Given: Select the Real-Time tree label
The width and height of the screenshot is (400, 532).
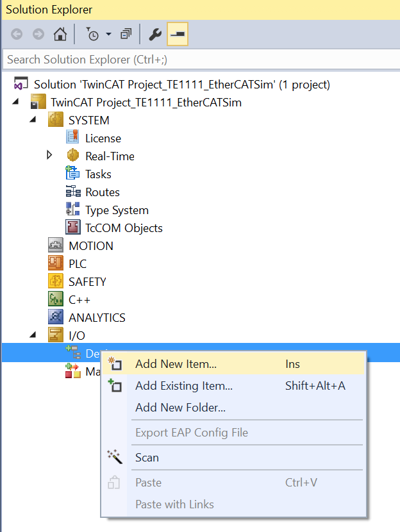Looking at the screenshot, I should pos(110,156).
